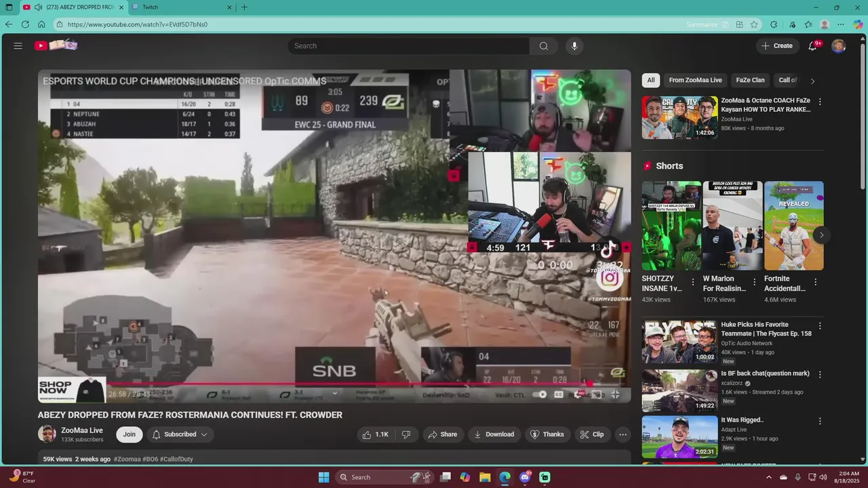Open browser Settings and more menu
The height and width of the screenshot is (488, 868).
coord(841,24)
